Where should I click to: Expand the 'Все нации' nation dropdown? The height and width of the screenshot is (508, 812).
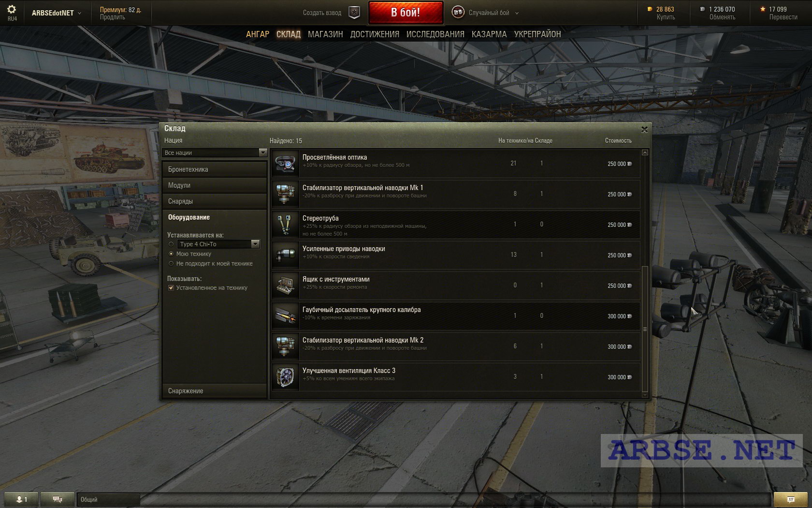click(x=215, y=152)
